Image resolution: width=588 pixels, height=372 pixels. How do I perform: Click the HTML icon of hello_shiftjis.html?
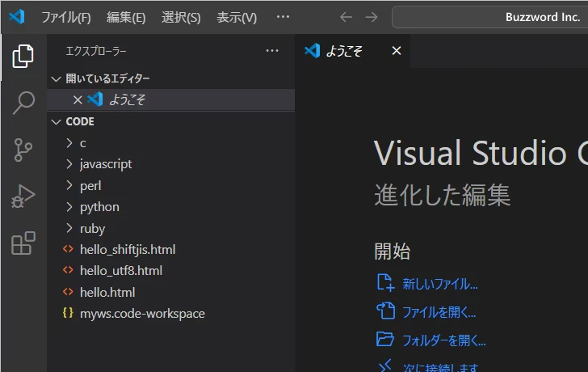click(68, 249)
